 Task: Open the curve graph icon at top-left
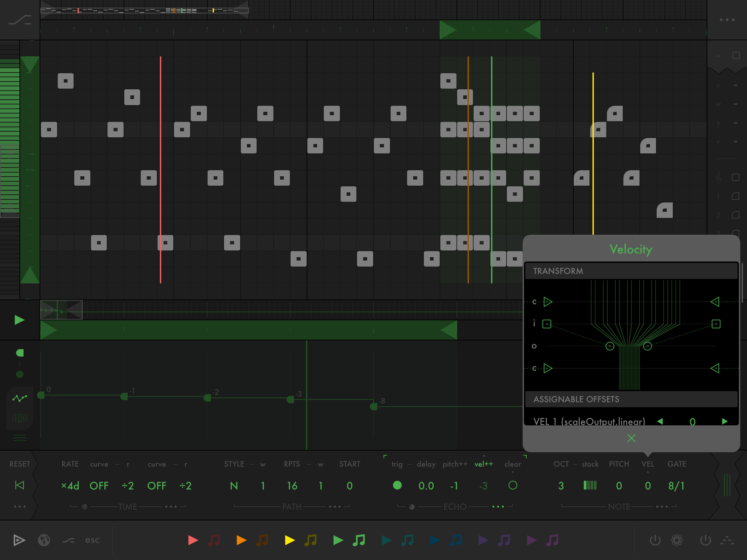pyautogui.click(x=19, y=20)
